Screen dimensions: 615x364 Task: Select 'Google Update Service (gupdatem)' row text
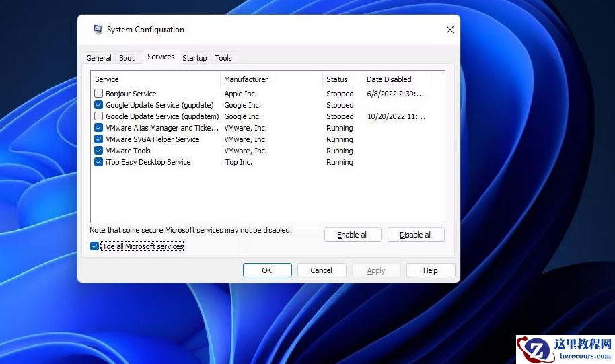[162, 116]
